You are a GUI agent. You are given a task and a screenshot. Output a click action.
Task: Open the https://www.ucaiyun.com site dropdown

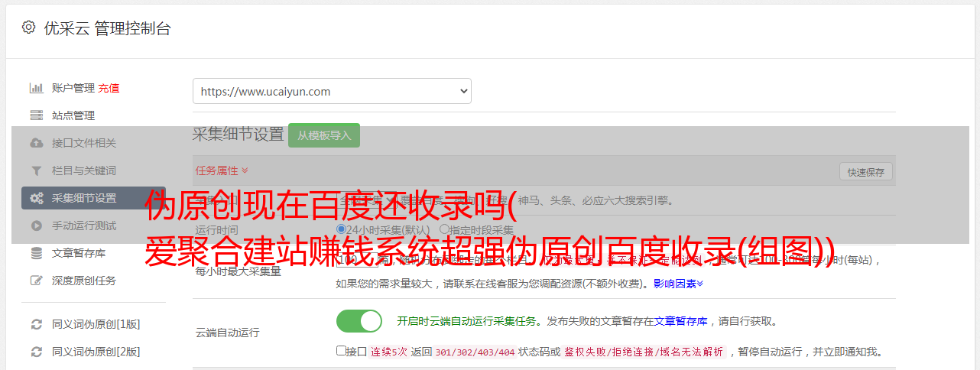click(x=332, y=91)
